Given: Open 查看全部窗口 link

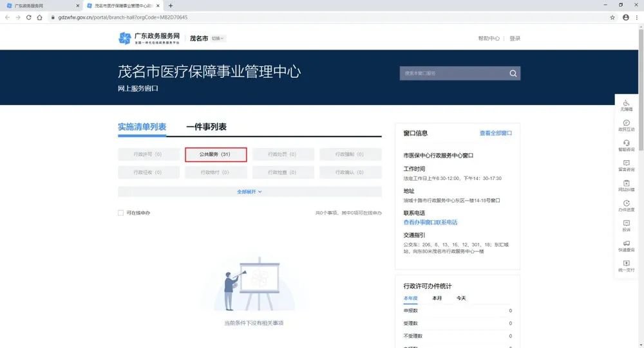Looking at the screenshot, I should pos(495,133).
